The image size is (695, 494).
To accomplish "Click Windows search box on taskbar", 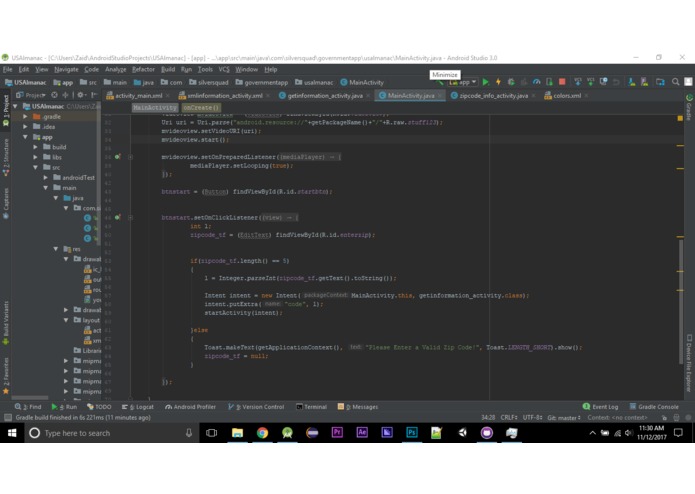I will click(111, 433).
